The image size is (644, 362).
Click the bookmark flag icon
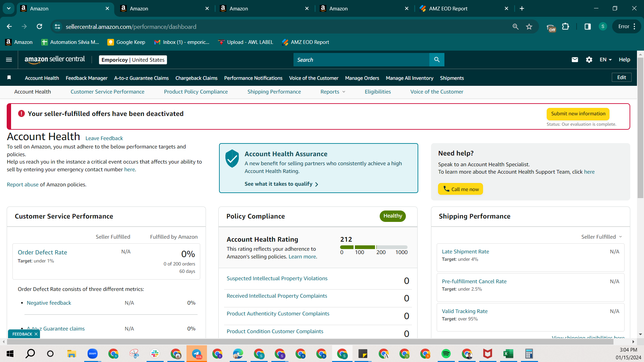[9, 78]
